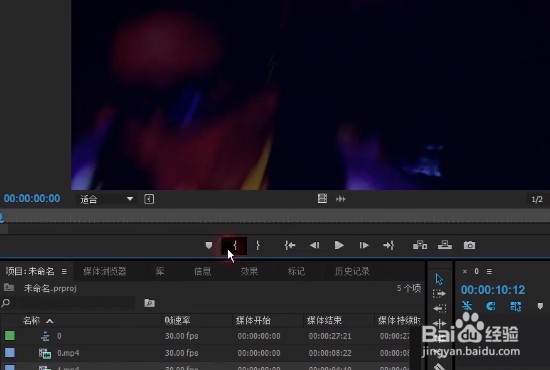The height and width of the screenshot is (370, 550).
Task: Click the 媒体开始 column header
Action: pyautogui.click(x=253, y=321)
